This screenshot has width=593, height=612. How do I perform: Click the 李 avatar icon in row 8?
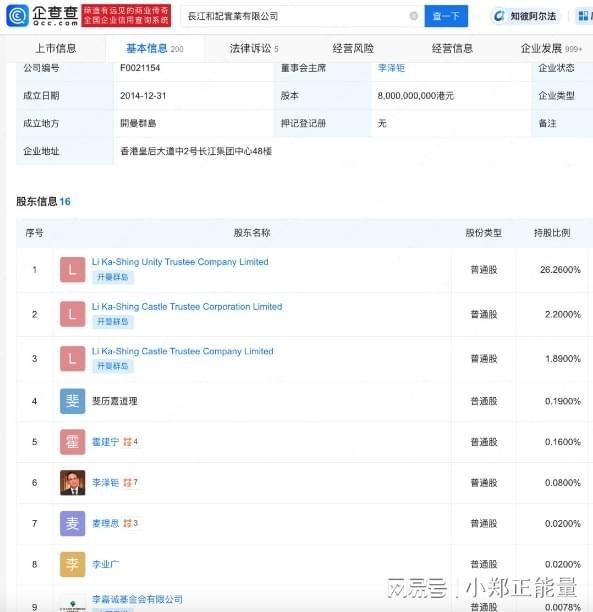coord(72,564)
